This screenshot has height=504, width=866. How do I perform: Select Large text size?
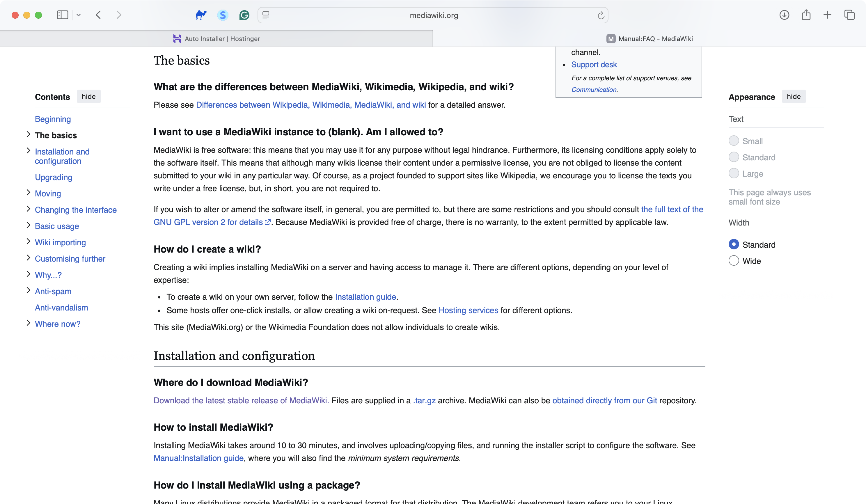[x=734, y=173]
